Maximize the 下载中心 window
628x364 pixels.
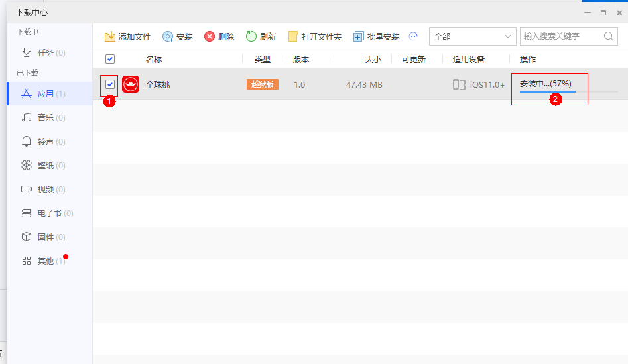click(603, 13)
